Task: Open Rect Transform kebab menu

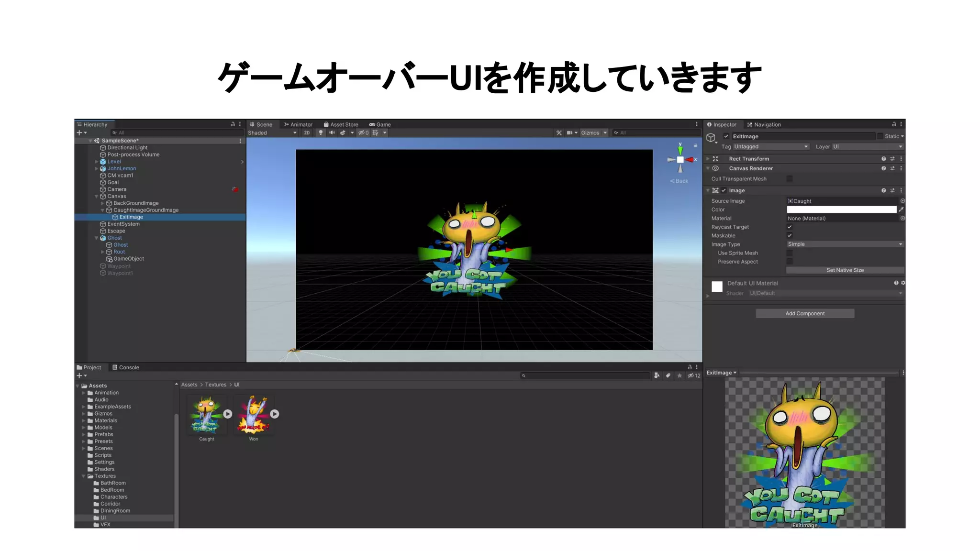Action: click(901, 159)
